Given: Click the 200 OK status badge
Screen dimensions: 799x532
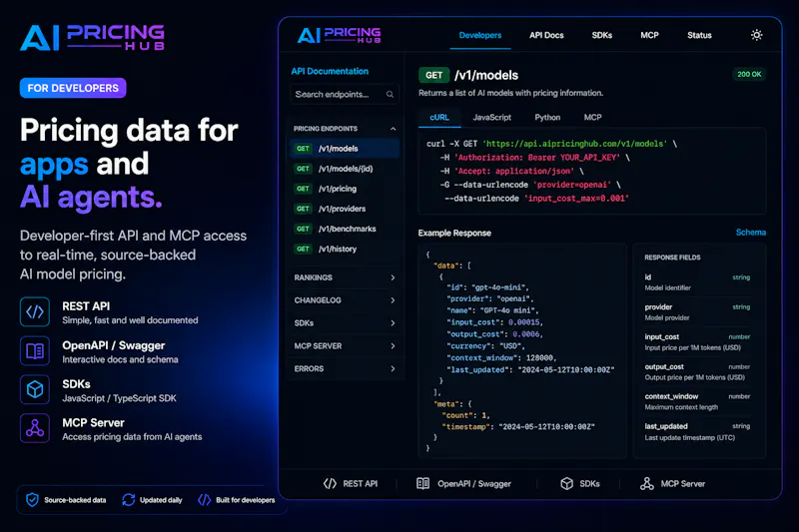Looking at the screenshot, I should [x=749, y=74].
